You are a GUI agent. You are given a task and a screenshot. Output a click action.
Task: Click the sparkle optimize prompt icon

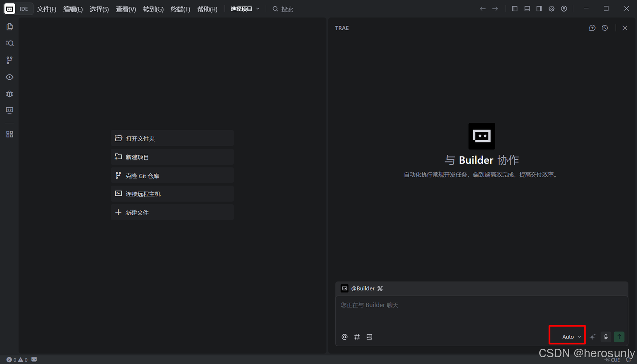592,337
